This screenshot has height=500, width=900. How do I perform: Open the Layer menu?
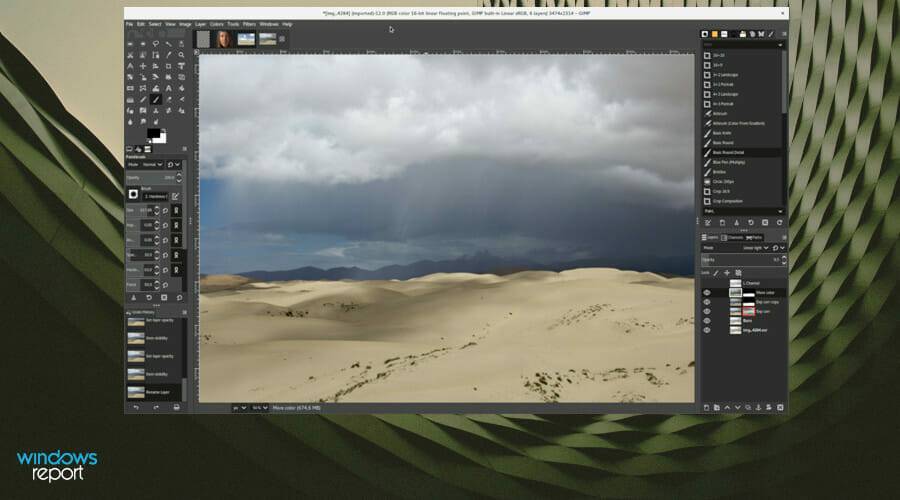(200, 24)
